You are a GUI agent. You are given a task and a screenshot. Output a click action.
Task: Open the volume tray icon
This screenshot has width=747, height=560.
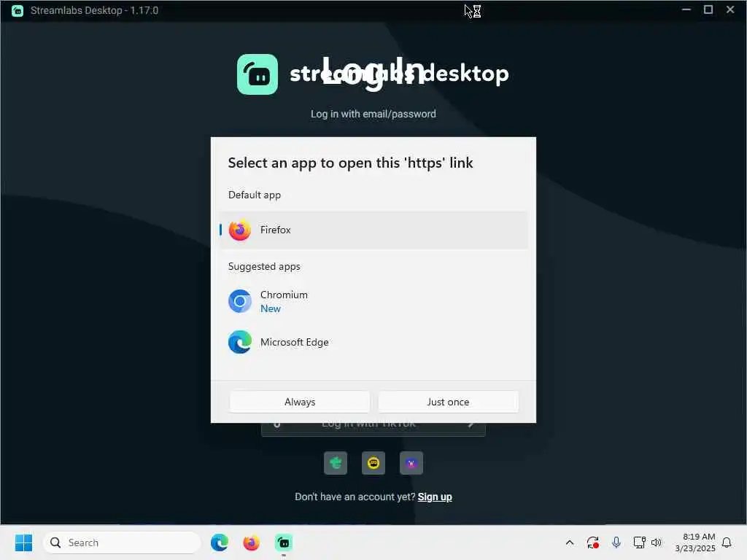pos(657,542)
